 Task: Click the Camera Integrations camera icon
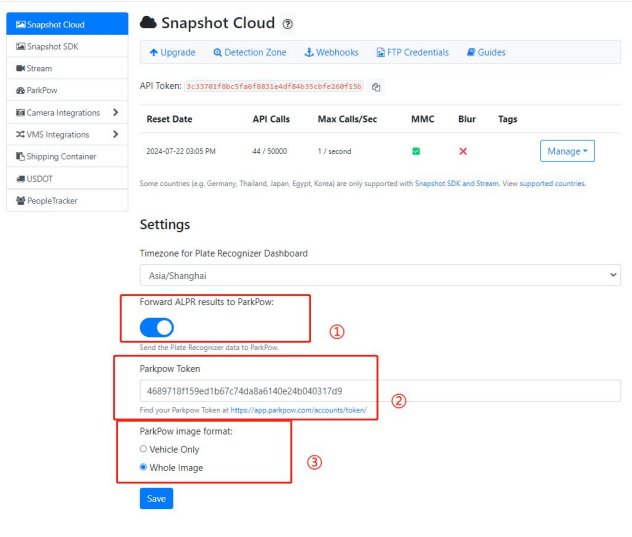(x=21, y=112)
